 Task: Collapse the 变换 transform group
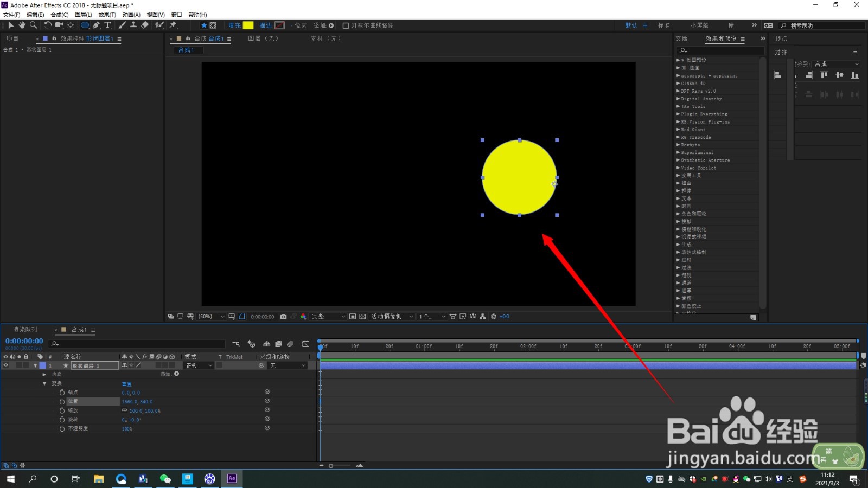coord(44,383)
